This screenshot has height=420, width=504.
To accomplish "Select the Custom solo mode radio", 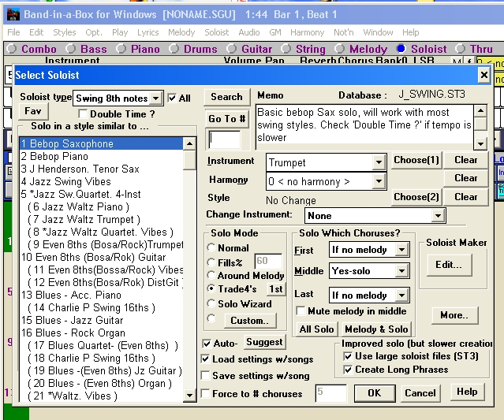I will tap(211, 318).
